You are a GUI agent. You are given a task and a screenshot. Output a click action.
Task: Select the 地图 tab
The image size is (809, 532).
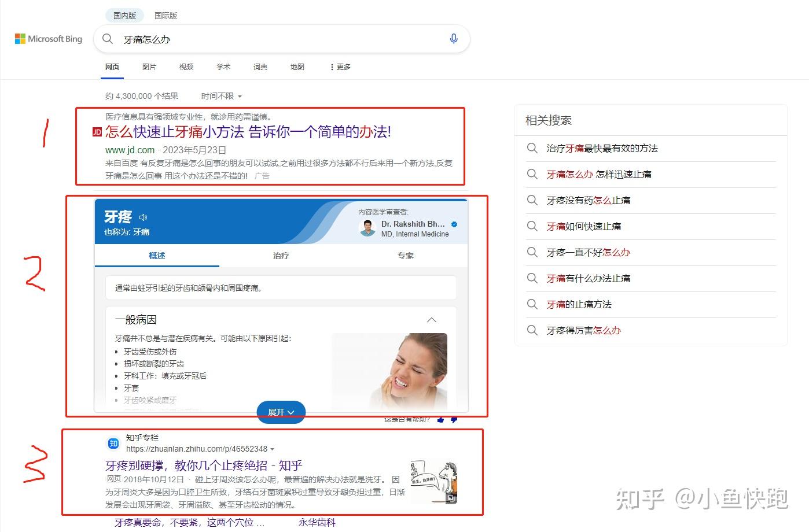[x=297, y=67]
